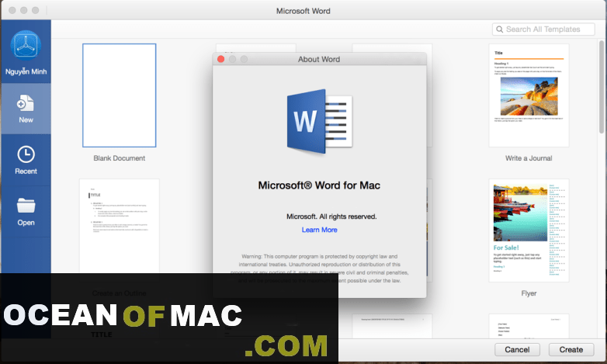Click the About Word title text

click(319, 59)
